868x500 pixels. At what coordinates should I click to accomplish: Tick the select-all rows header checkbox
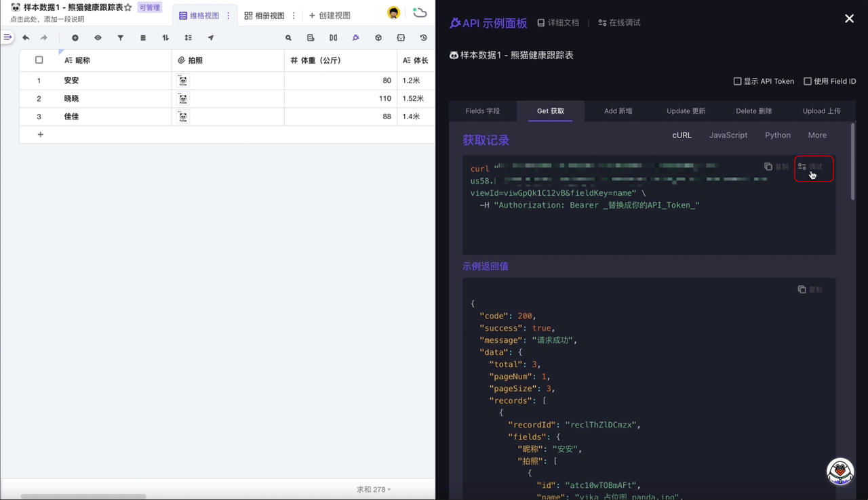pyautogui.click(x=39, y=60)
